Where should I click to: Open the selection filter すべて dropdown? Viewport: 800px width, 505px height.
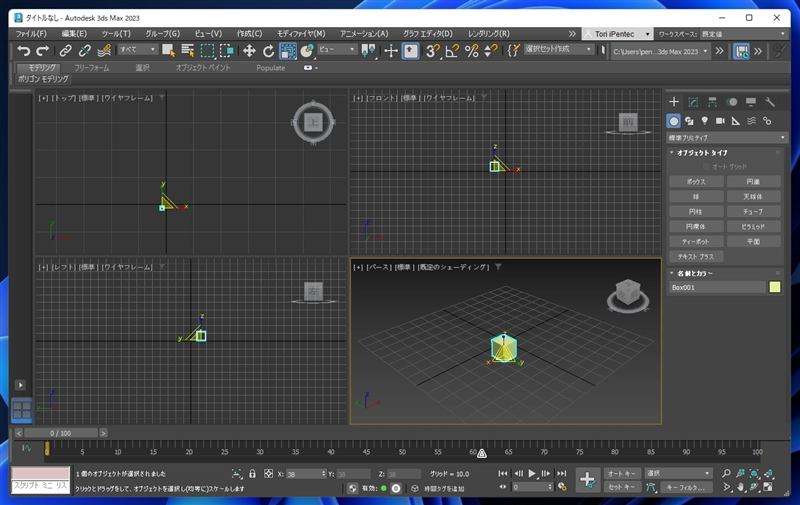tap(137, 49)
